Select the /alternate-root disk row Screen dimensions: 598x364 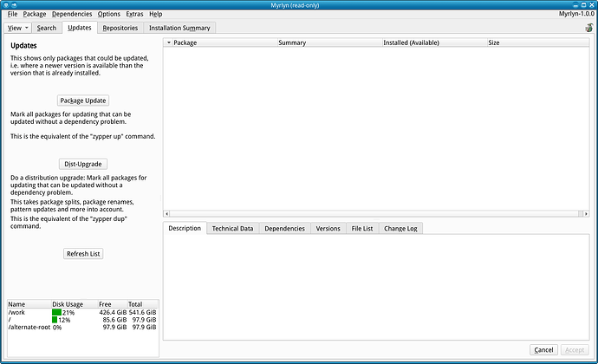click(82, 327)
